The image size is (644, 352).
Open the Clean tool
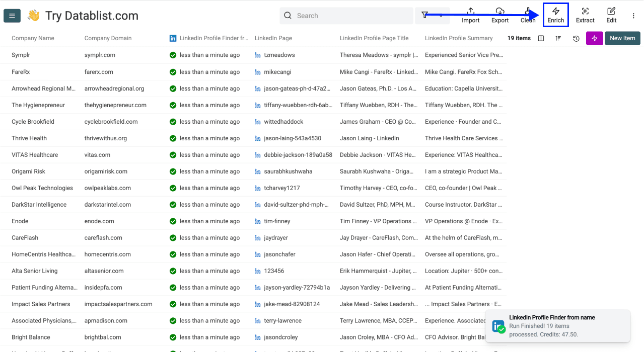(527, 15)
